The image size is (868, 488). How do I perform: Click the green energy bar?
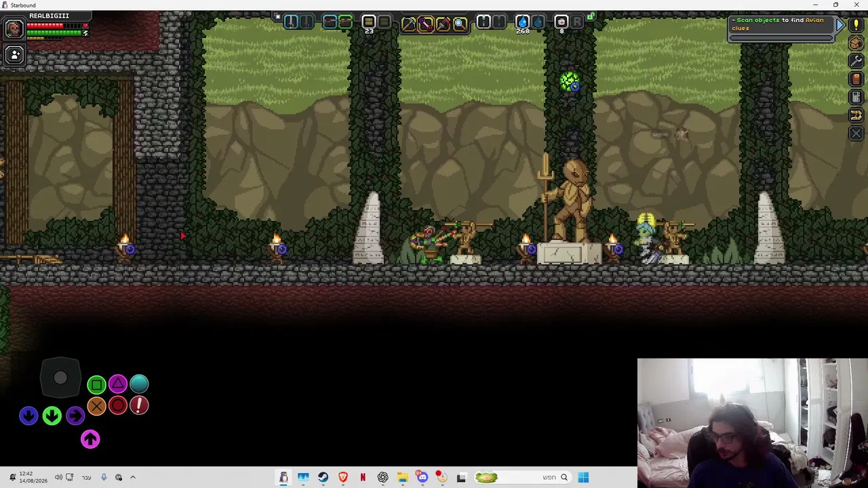tap(55, 33)
